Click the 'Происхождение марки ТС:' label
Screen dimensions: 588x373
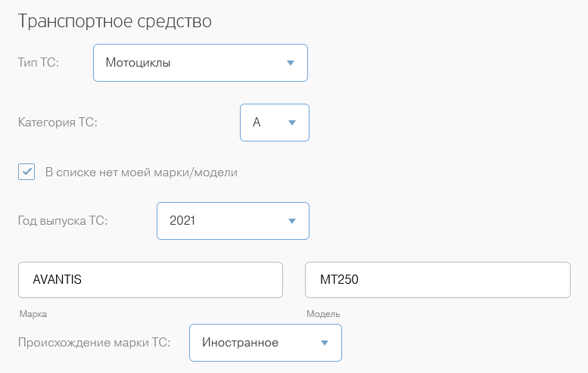tap(94, 343)
